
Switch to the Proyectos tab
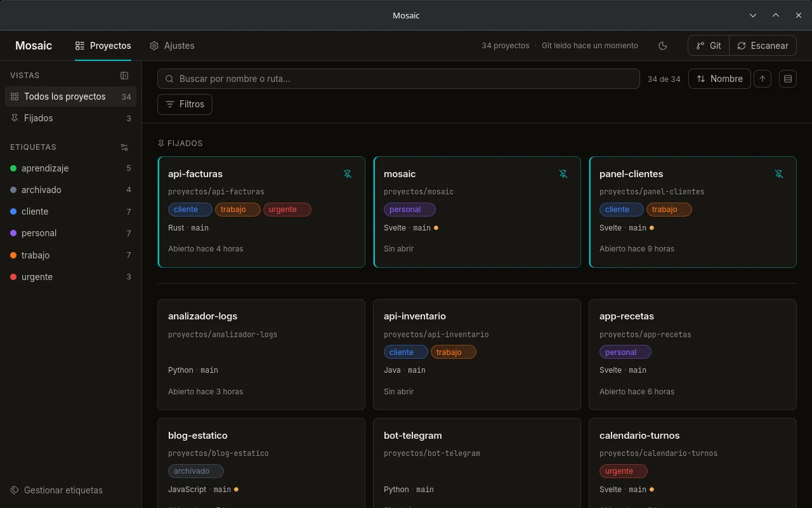103,46
